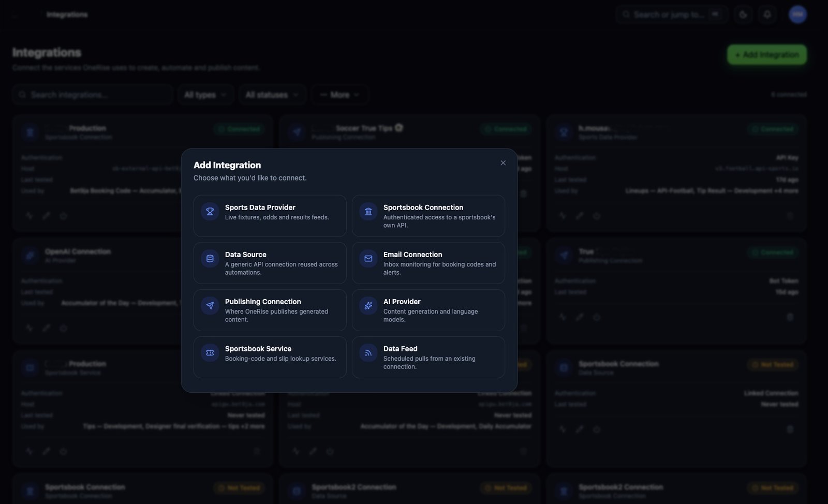The height and width of the screenshot is (504, 828).
Task: Click the envelope icon for Email Connection
Action: (x=368, y=258)
